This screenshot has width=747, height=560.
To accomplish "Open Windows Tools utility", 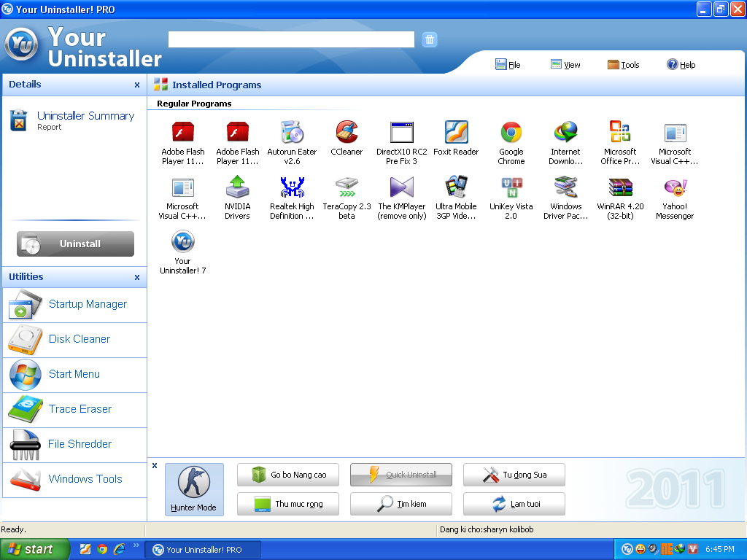I will [74, 480].
